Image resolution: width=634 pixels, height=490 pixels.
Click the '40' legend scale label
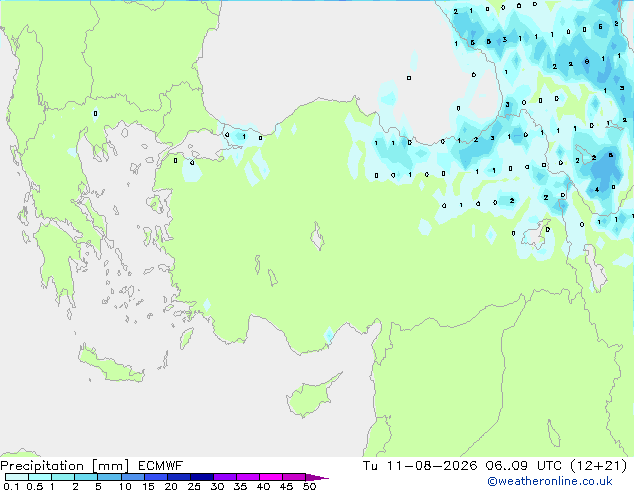click(x=263, y=486)
